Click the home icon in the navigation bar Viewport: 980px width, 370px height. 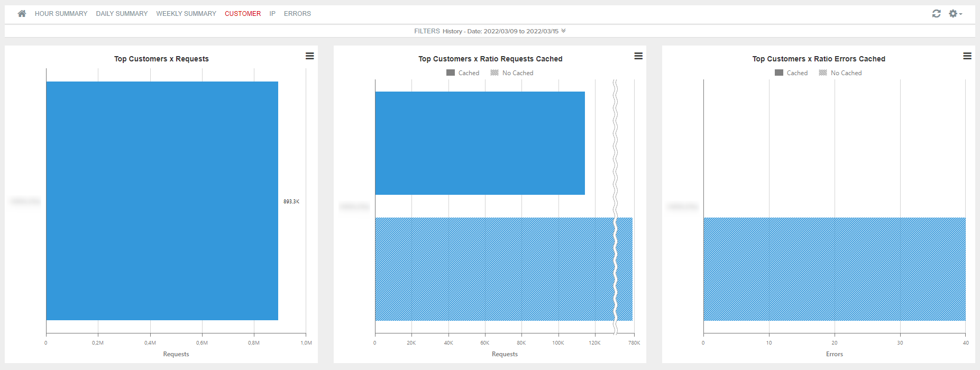[x=21, y=13]
